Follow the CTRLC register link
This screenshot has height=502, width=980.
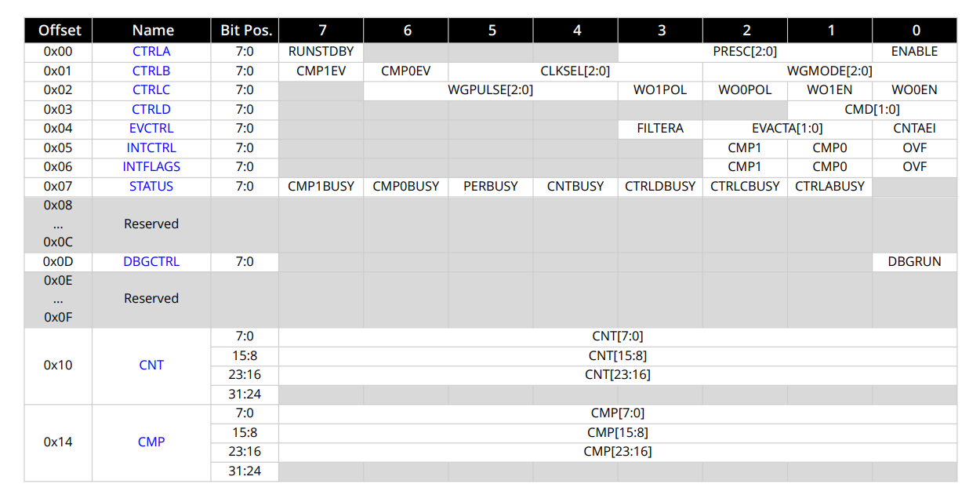(151, 89)
